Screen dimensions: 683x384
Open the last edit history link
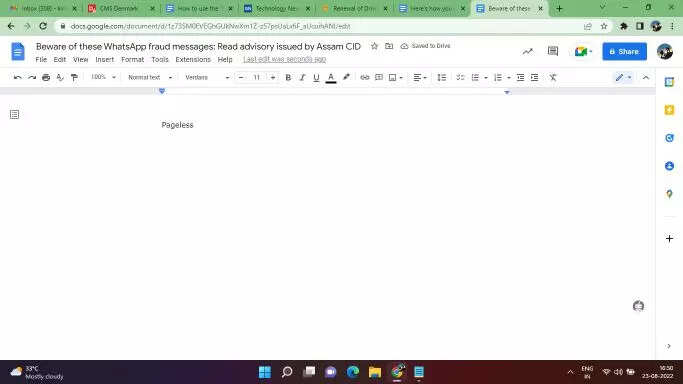284,59
